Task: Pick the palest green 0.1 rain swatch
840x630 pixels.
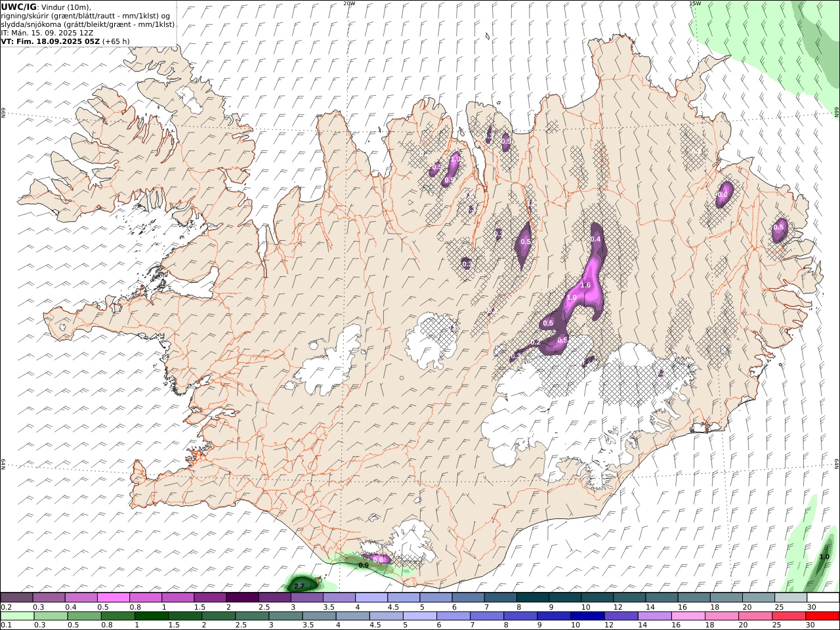Action: coord(17,616)
